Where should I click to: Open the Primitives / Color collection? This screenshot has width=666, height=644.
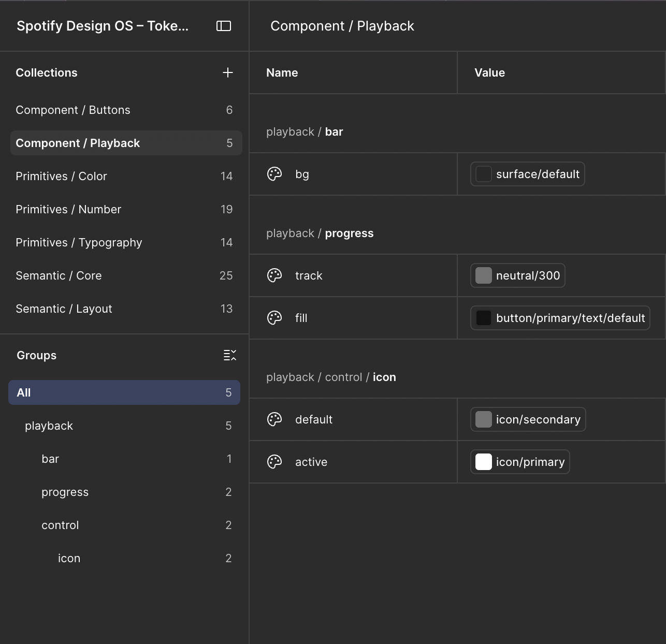coord(126,176)
